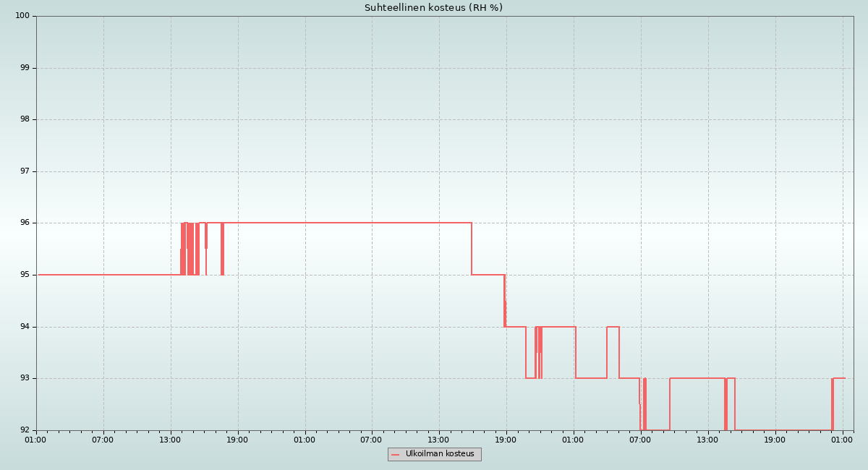Image resolution: width=868 pixels, height=470 pixels.
Task: Click the 97 y-axis tick label
Action: click(x=25, y=171)
